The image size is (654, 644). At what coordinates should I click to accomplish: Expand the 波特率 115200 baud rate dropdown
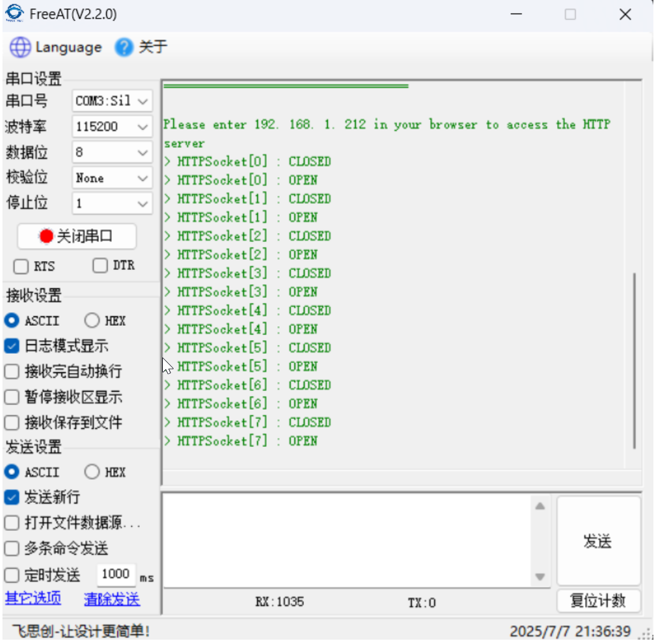click(x=143, y=127)
